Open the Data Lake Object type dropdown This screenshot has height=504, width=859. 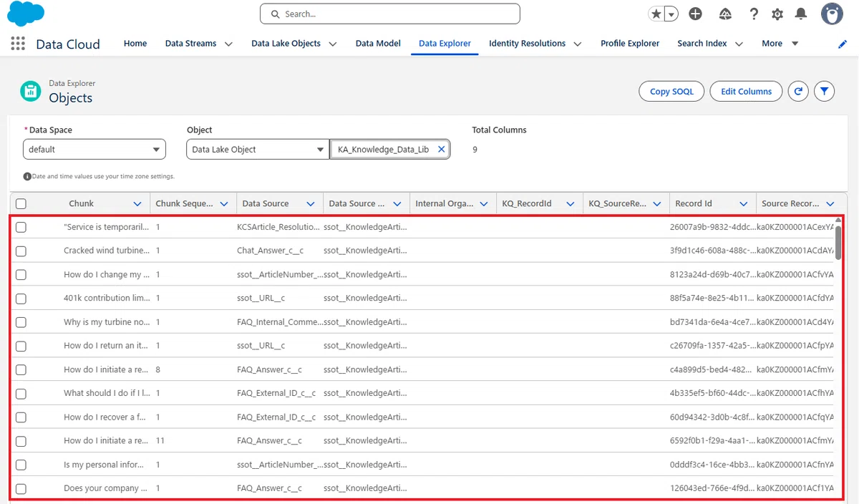[258, 149]
